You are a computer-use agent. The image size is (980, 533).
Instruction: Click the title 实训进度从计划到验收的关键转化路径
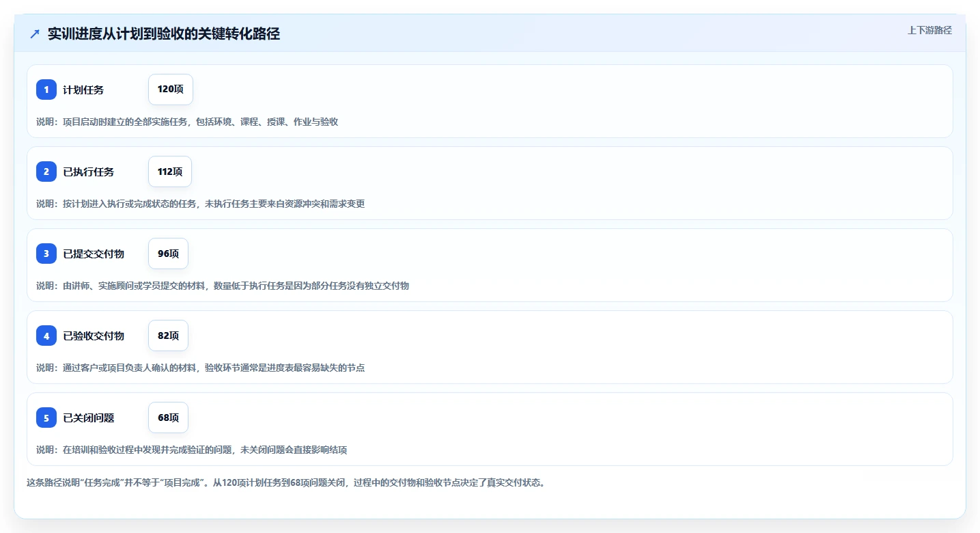[164, 34]
